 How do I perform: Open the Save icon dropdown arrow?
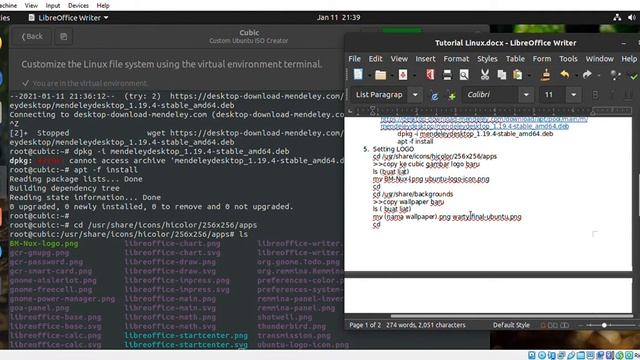414,76
